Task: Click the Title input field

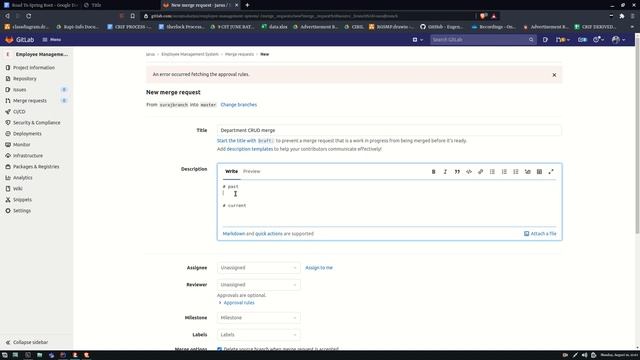Action: point(389,130)
